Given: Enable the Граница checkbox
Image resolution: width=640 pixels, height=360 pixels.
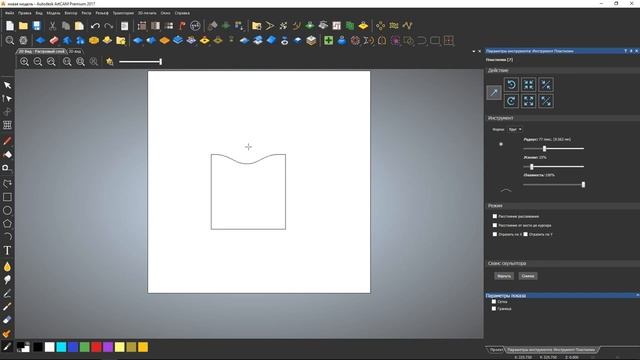Looking at the screenshot, I should (x=494, y=309).
